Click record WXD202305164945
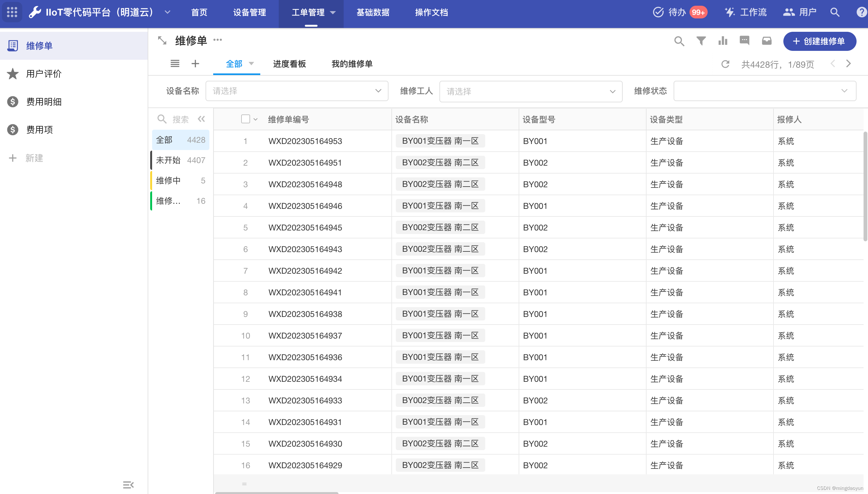This screenshot has height=494, width=868. pos(305,228)
